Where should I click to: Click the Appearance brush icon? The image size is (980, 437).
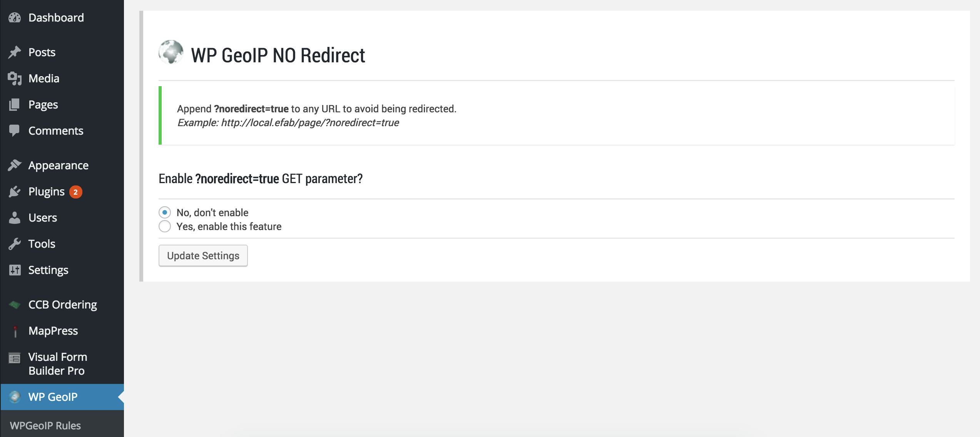click(15, 165)
